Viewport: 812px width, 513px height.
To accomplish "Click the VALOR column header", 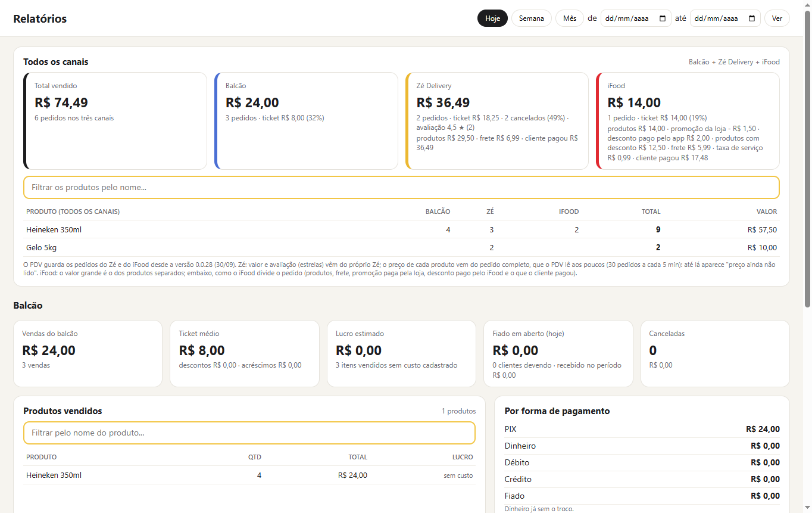I will [767, 212].
